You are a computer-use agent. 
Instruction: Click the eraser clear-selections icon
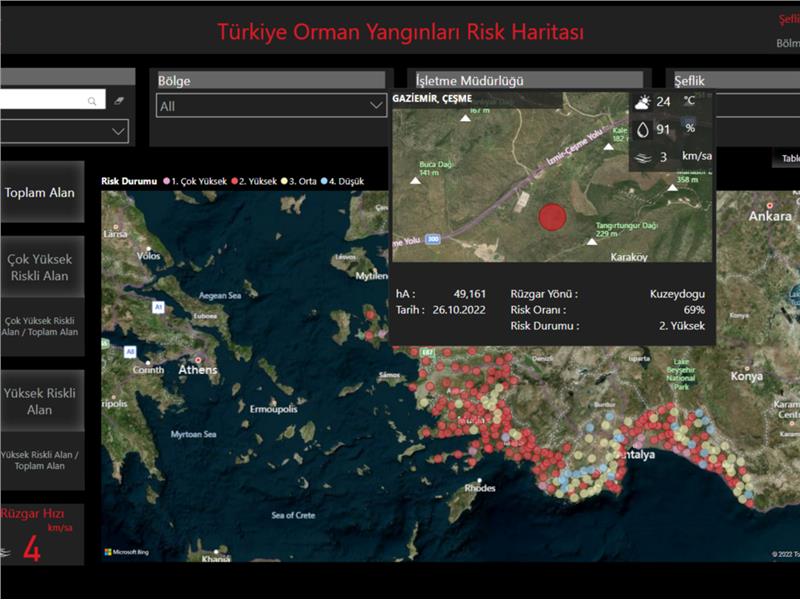tap(118, 100)
